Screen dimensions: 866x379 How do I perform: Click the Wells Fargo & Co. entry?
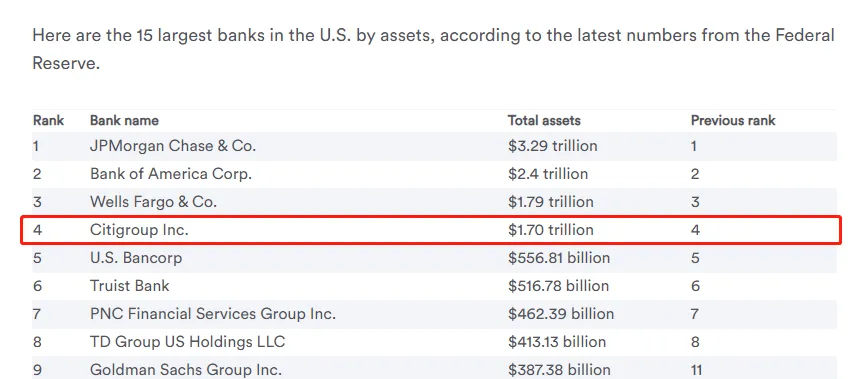pyautogui.click(x=154, y=202)
